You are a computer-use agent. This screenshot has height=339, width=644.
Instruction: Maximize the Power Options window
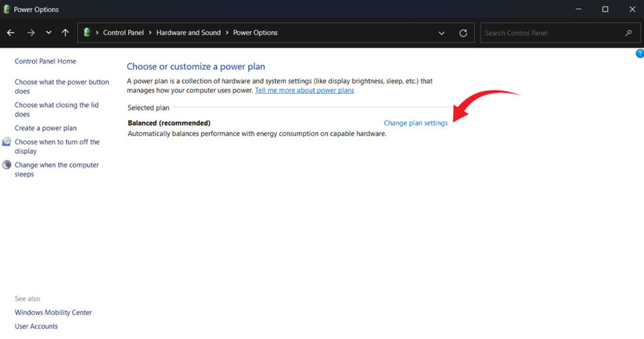tap(605, 9)
